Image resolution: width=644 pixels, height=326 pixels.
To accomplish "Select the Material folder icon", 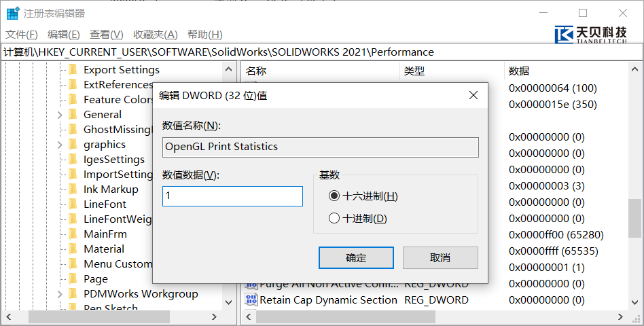I will pos(73,249).
